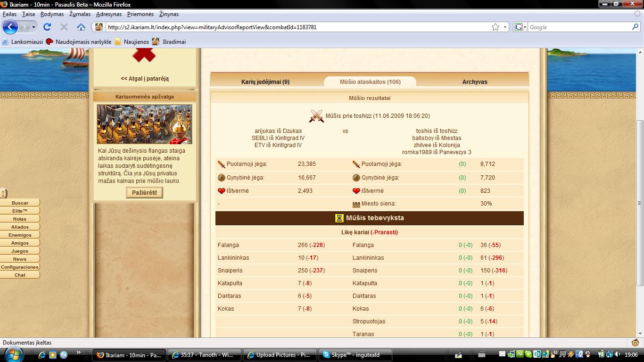
Task: Click the defender Ištvermė heart icon
Action: [356, 191]
